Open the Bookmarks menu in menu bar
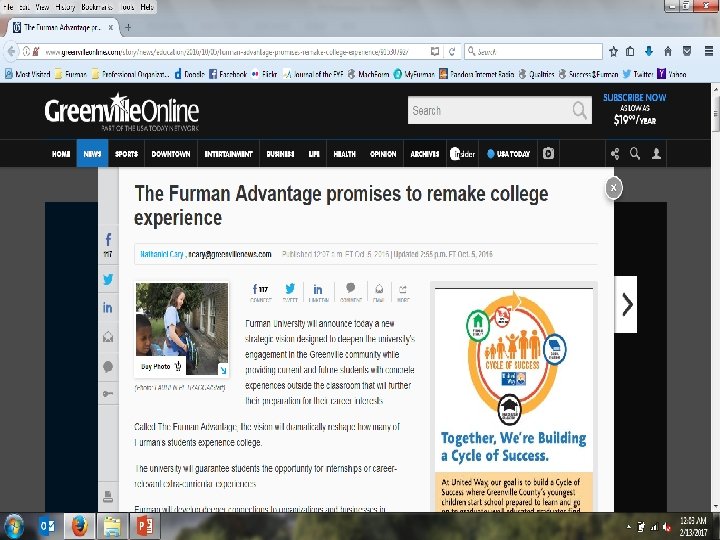 click(99, 7)
